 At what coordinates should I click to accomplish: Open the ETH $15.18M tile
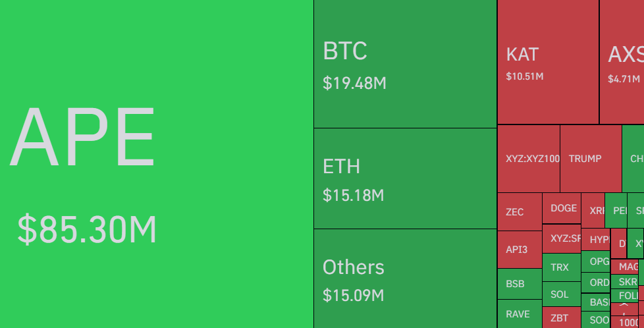click(x=405, y=178)
